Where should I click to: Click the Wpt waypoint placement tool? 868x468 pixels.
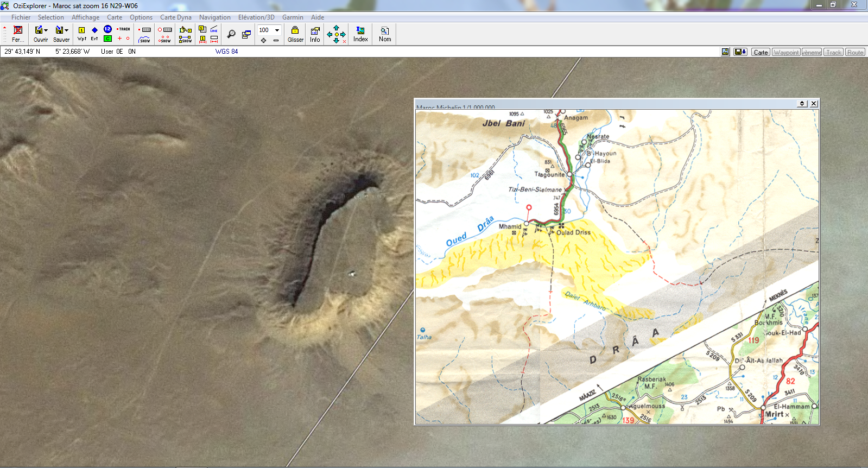[81, 33]
